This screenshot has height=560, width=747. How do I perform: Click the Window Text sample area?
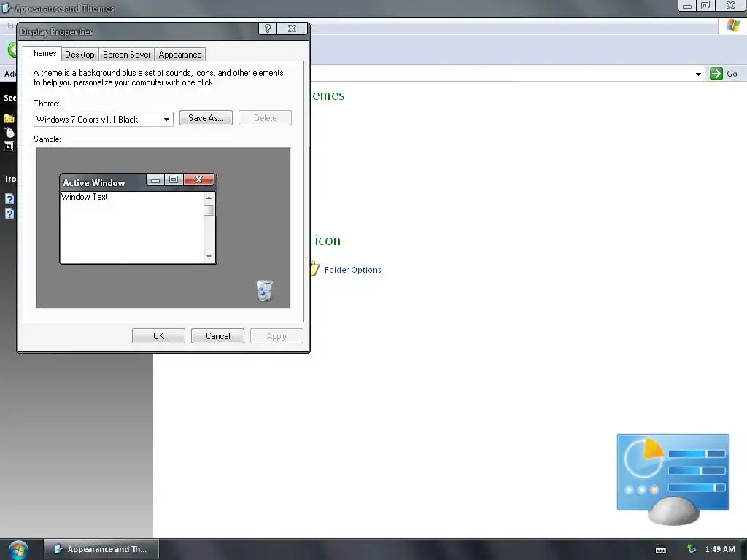133,227
